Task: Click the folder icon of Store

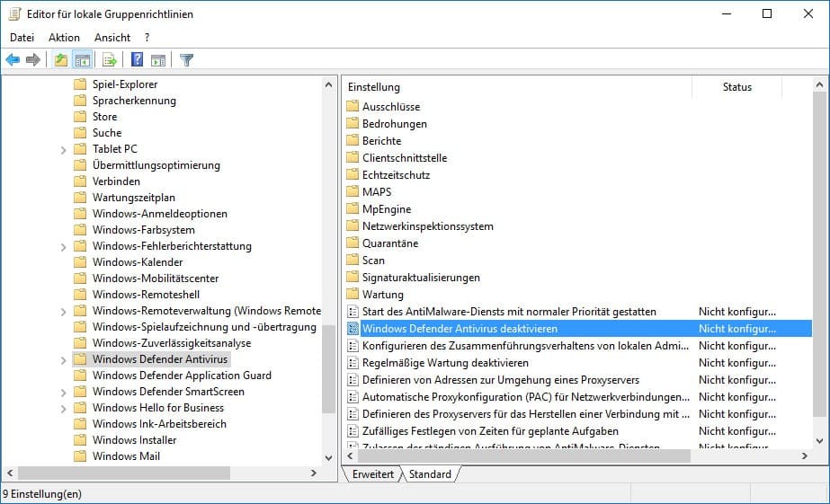Action: coord(80,117)
